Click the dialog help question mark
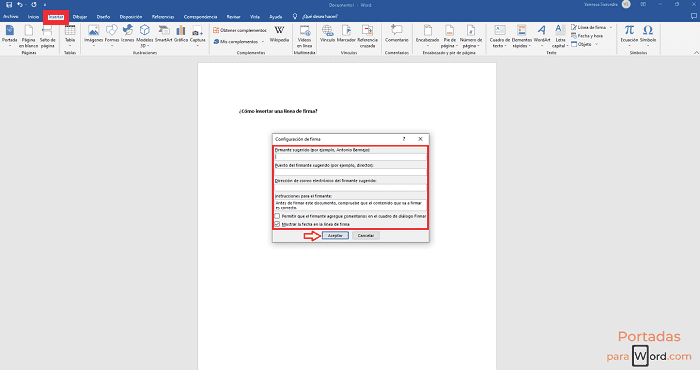 [404, 139]
